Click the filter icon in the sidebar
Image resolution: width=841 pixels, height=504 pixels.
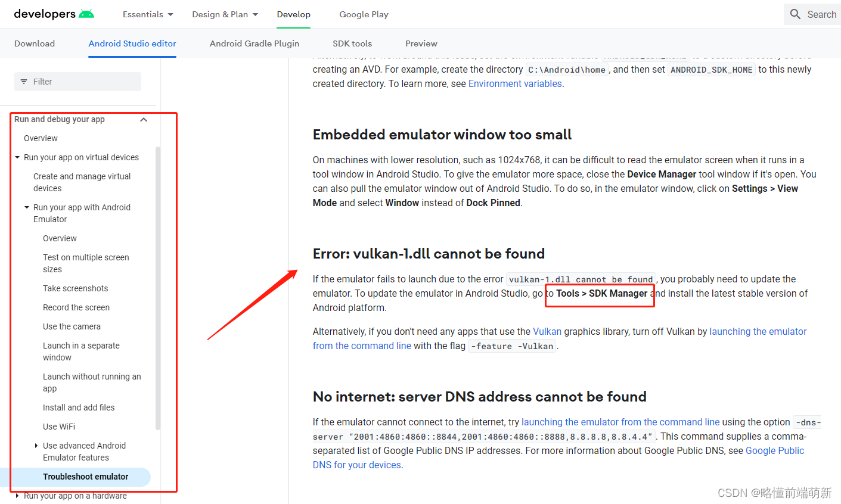point(24,81)
